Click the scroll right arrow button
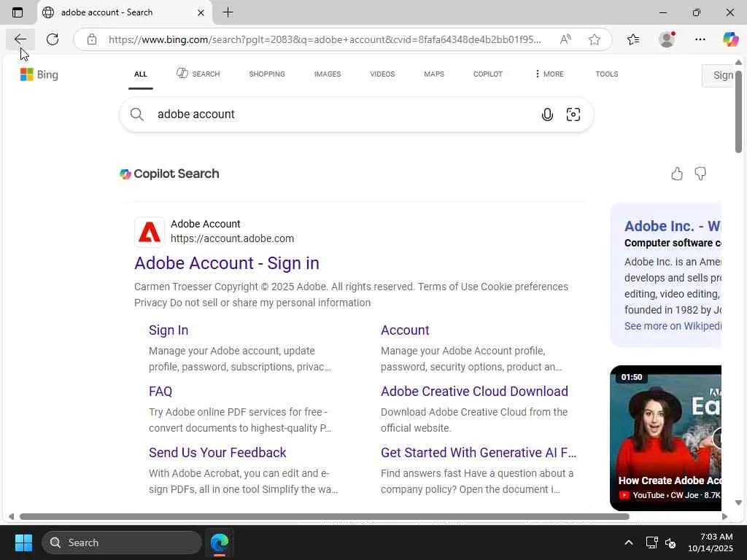This screenshot has height=560, width=747. point(724,516)
